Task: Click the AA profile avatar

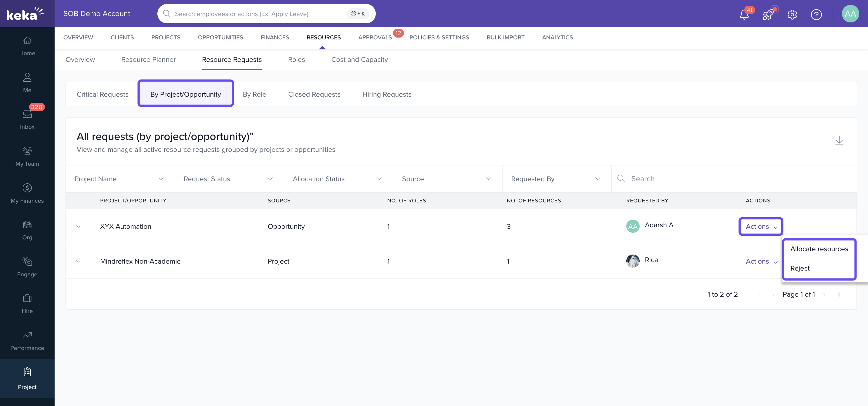Action: tap(850, 14)
